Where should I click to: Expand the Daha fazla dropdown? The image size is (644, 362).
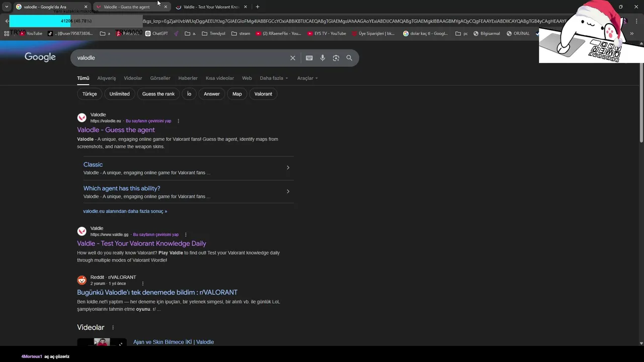tap(274, 78)
